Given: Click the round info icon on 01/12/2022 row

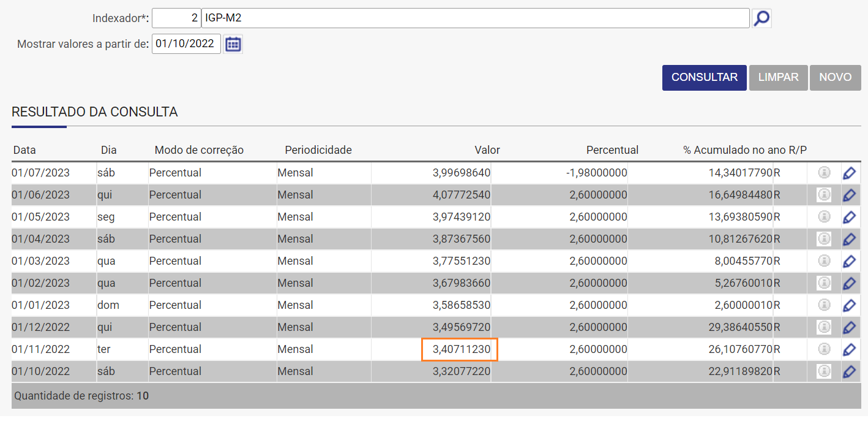Looking at the screenshot, I should click(x=824, y=327).
